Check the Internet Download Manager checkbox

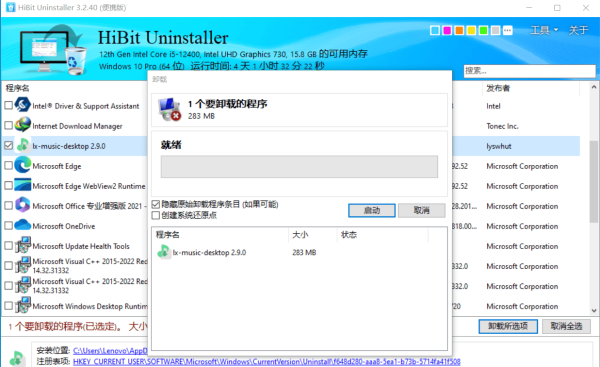(8, 125)
